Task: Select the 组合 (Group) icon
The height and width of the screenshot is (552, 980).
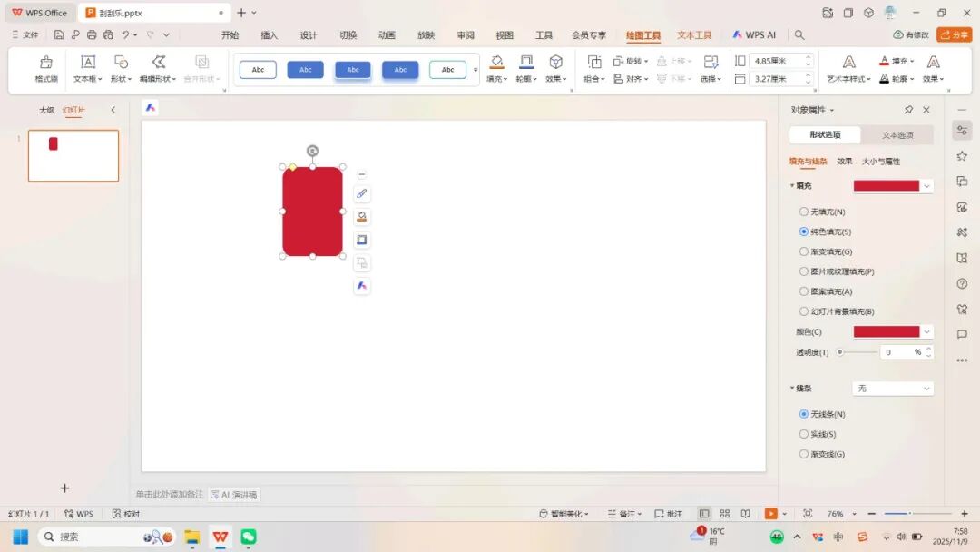Action: pos(593,64)
